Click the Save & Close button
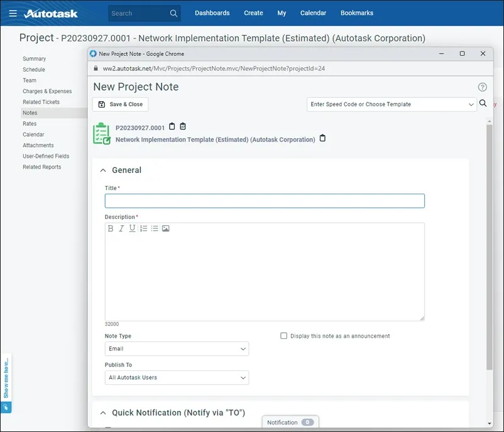504x432 pixels. click(x=120, y=104)
